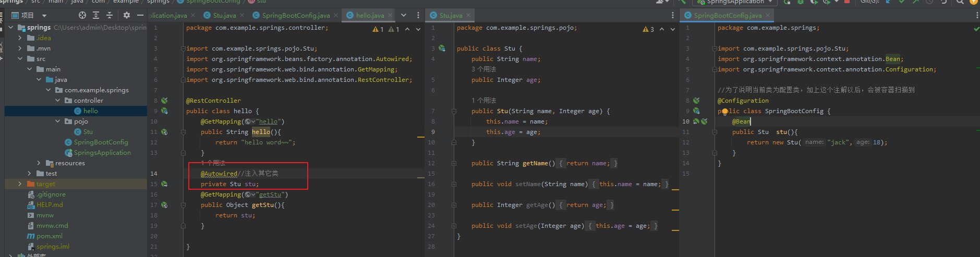
Task: Click gutter icon on line 8 of SpringBootConfig.java
Action: [x=696, y=100]
